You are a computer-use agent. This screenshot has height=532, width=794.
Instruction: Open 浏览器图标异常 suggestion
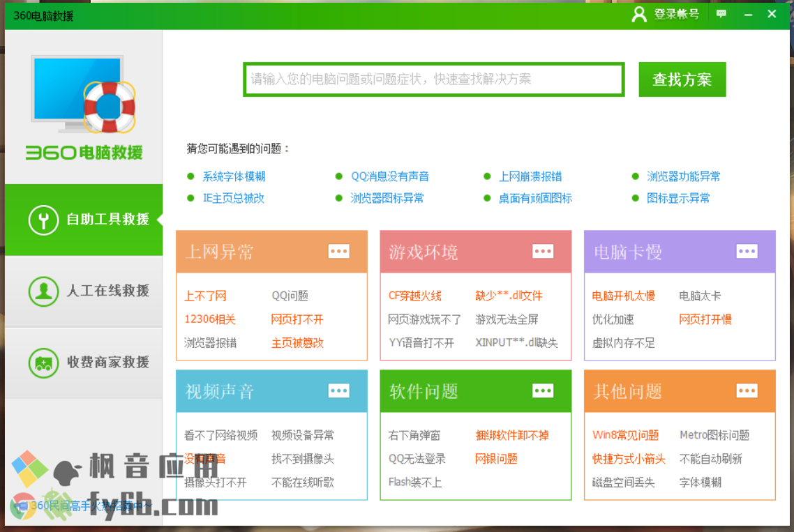click(387, 199)
